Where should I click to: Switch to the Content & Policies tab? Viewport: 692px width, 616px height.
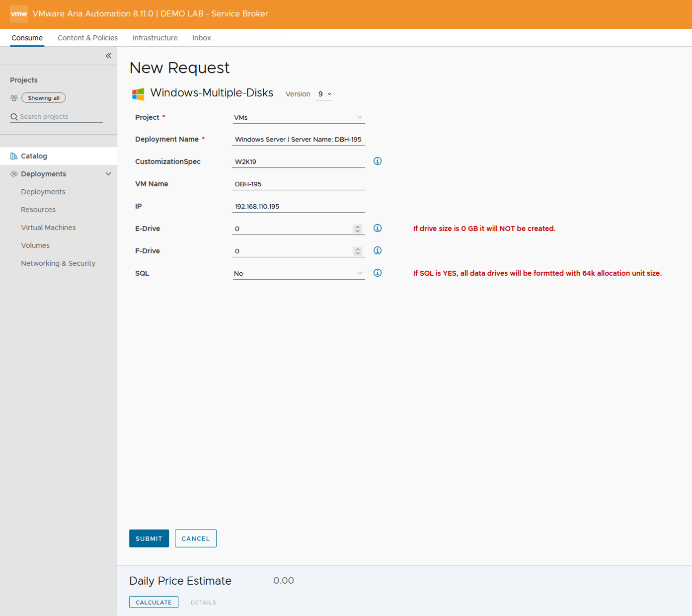click(x=87, y=38)
